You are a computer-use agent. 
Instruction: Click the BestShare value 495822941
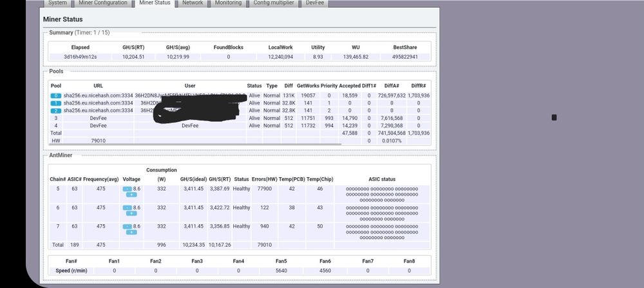404,57
